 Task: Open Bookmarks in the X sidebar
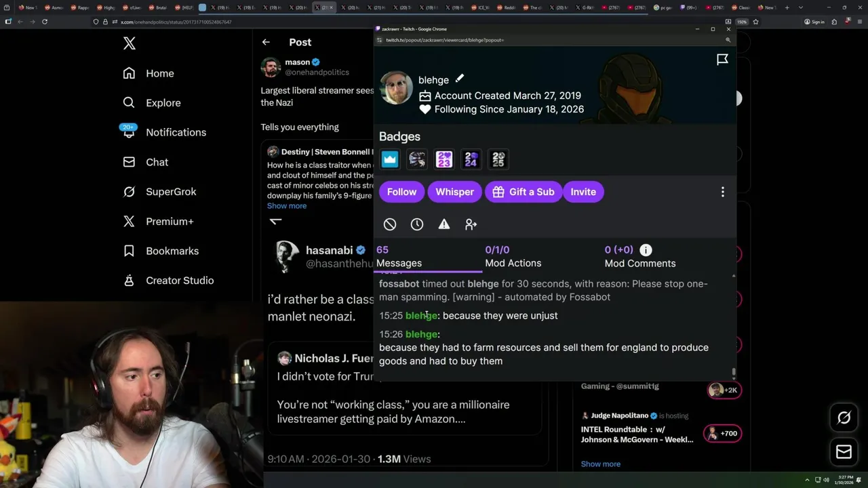161,251
